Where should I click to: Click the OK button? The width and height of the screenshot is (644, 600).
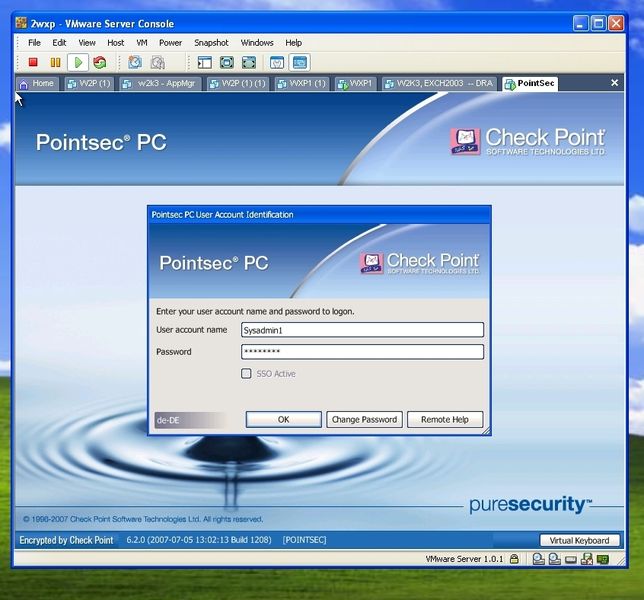pyautogui.click(x=283, y=419)
